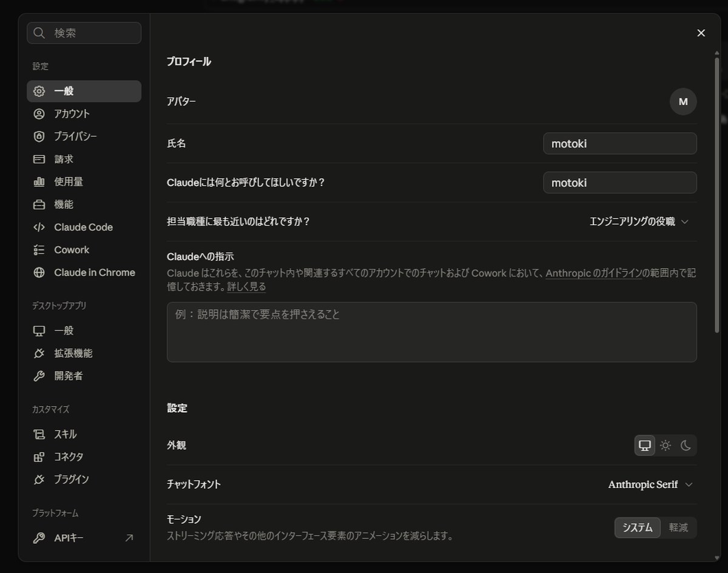Click the M avatar circle
Screen dimensions: 728x573
[683, 102]
